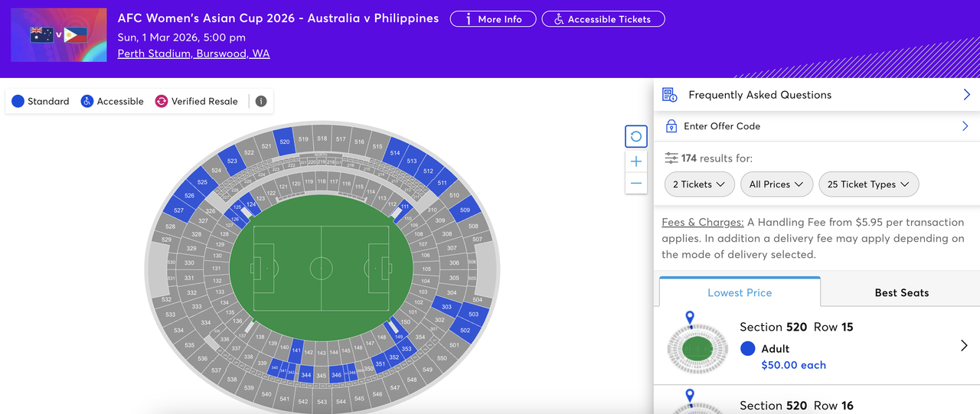Image resolution: width=980 pixels, height=414 pixels.
Task: Click the Accessible Tickets button
Action: point(603,19)
